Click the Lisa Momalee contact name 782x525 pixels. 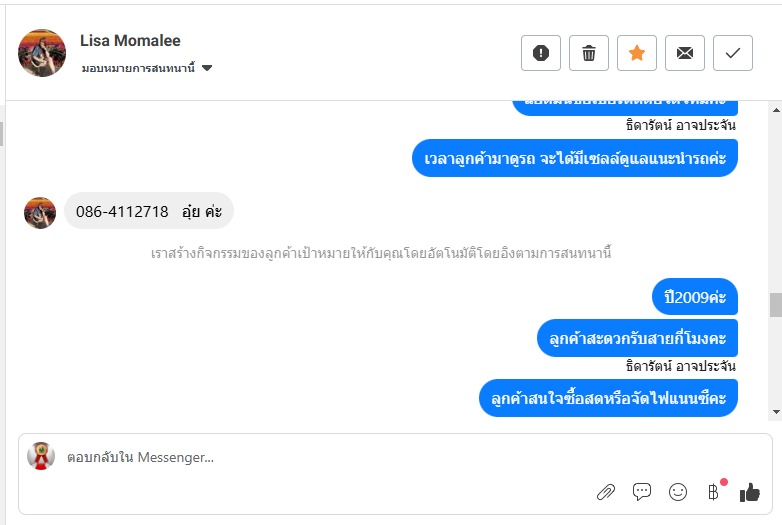130,41
